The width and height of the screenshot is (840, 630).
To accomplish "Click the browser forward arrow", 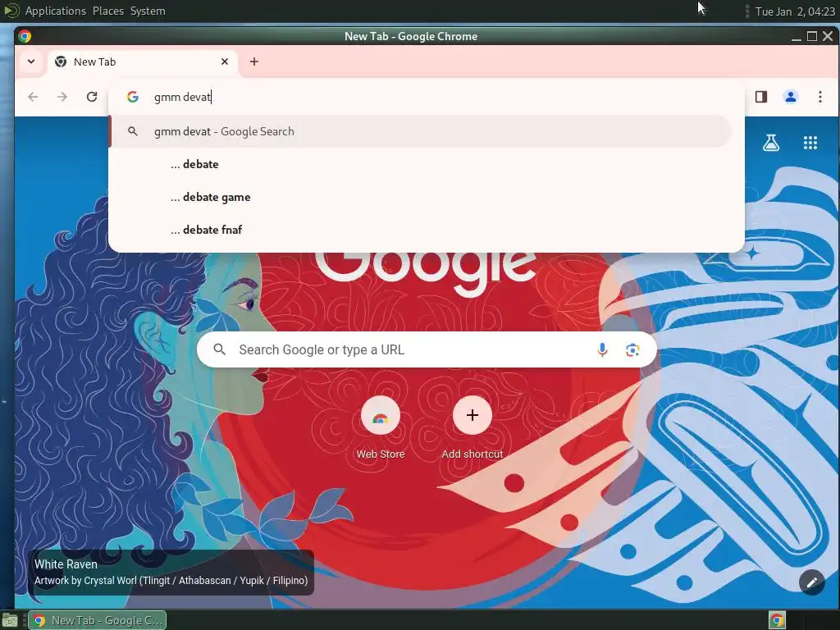I will (x=62, y=97).
